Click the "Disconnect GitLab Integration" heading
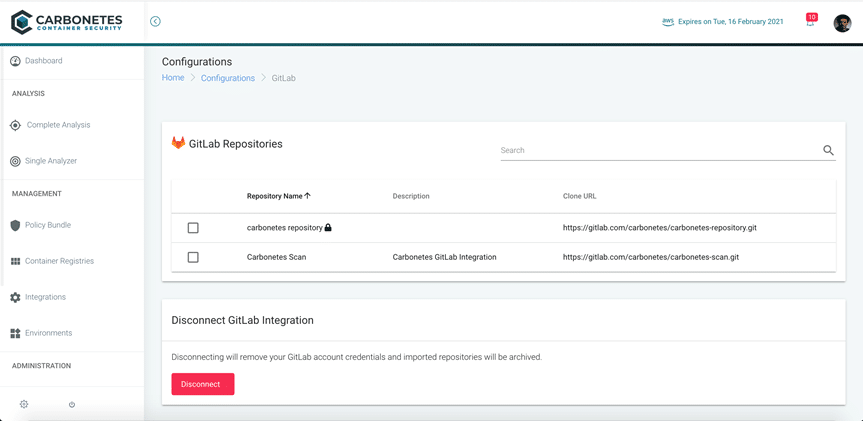The width and height of the screenshot is (863, 421). tap(243, 320)
